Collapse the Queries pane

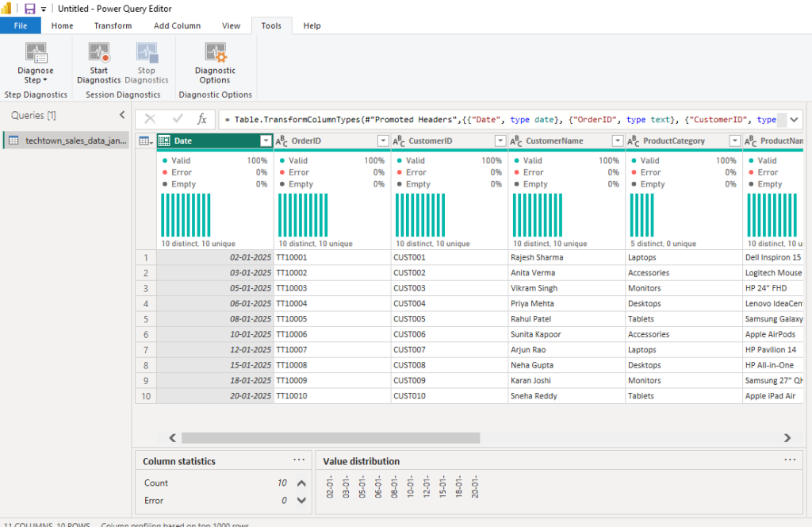tap(122, 115)
